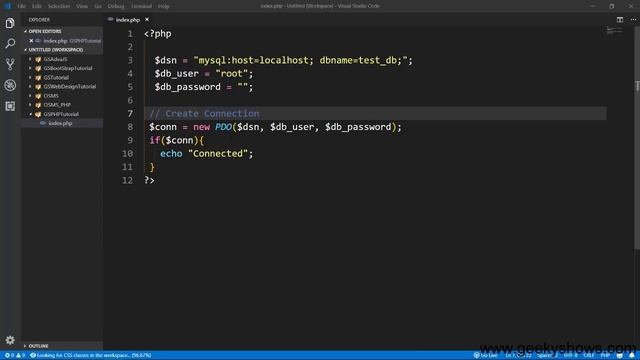Viewport: 640px width, 360px height.
Task: Open the Manage gear menu
Action: point(10,340)
